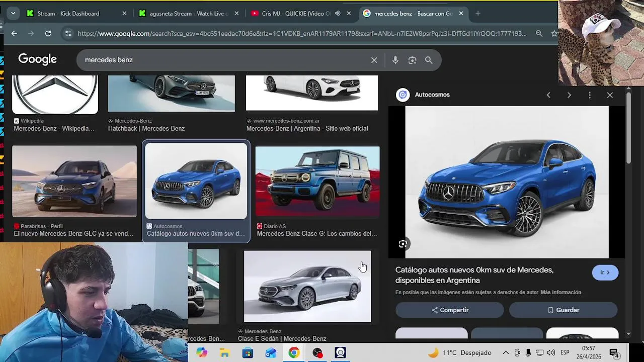Close the Stream - Kick Dashboard tab
The image size is (644, 362).
coord(124,14)
